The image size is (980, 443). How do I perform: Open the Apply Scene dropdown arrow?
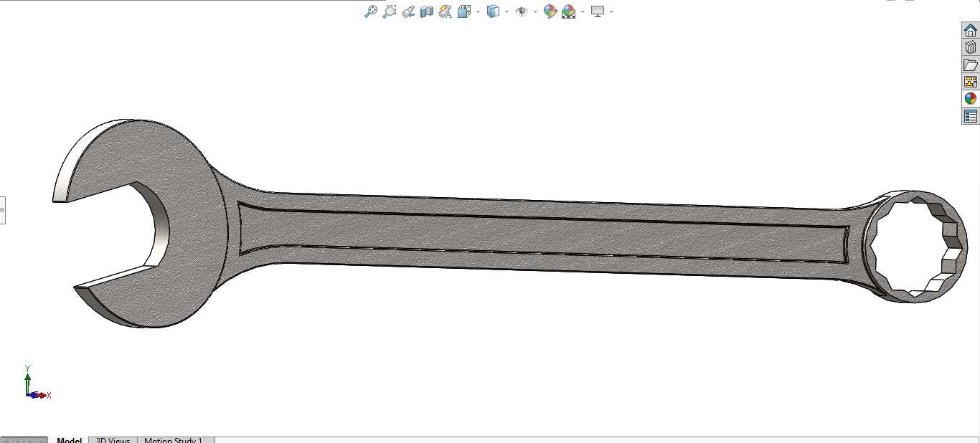(583, 11)
